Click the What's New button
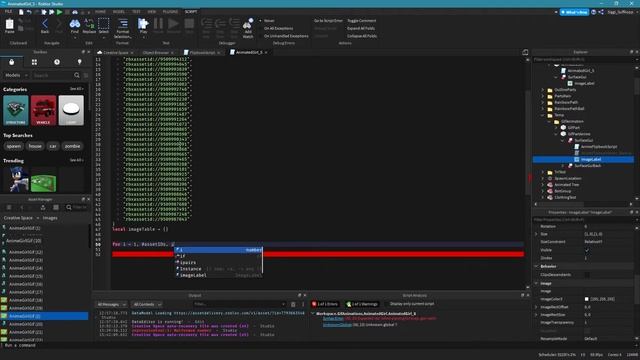Viewport: 640px width, 360px height. [x=574, y=12]
